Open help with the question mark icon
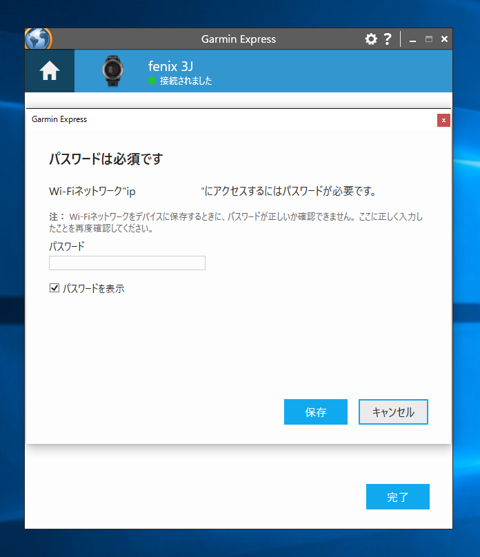Image resolution: width=480 pixels, height=557 pixels. click(x=388, y=39)
